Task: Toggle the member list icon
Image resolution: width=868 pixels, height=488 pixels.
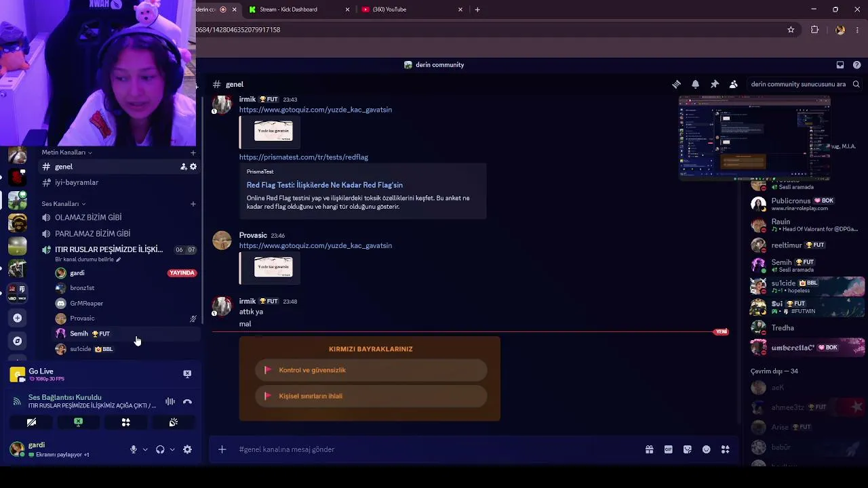Action: 733,84
